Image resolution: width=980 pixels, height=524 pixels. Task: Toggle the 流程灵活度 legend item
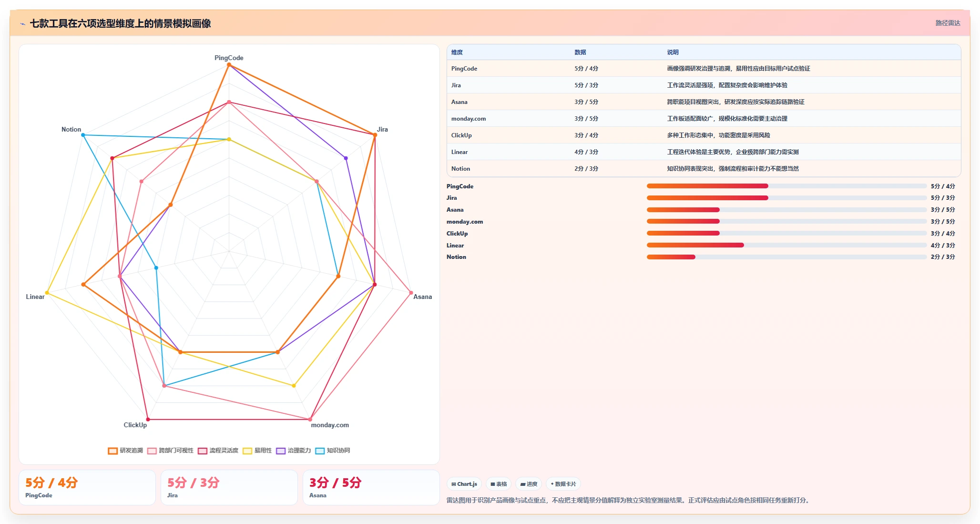click(x=218, y=451)
